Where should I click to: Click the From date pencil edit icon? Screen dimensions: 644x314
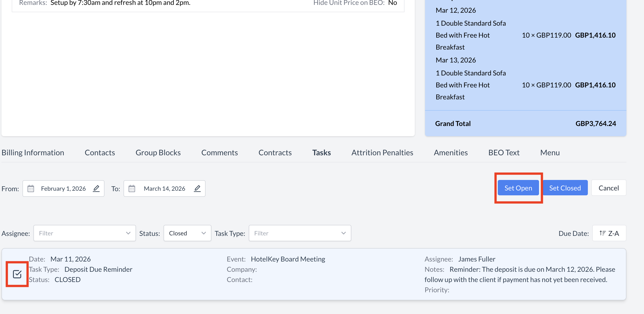click(x=96, y=188)
